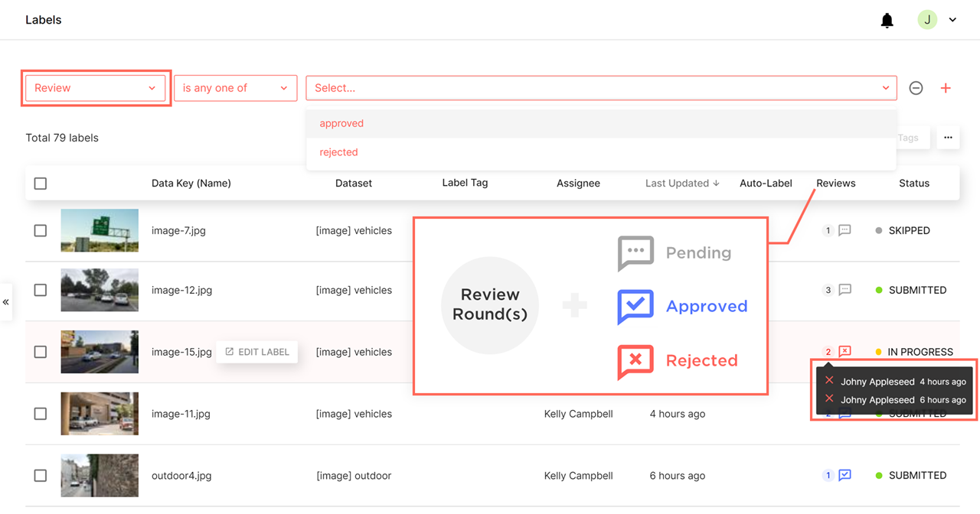This screenshot has width=980, height=514.
Task: Mark the image-11.jpg row checkbox
Action: (41, 414)
